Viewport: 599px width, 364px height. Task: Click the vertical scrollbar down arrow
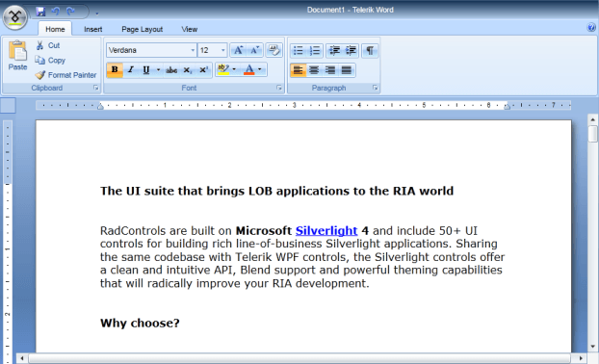click(x=592, y=347)
